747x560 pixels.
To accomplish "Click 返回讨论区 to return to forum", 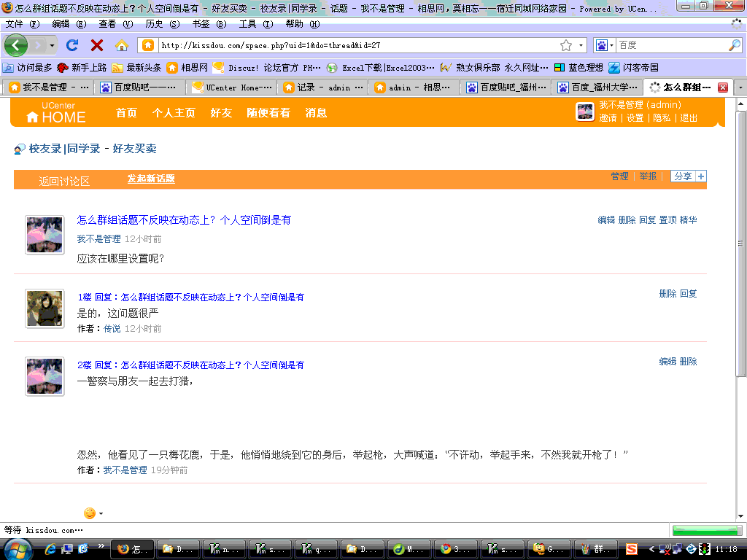I will 64,181.
